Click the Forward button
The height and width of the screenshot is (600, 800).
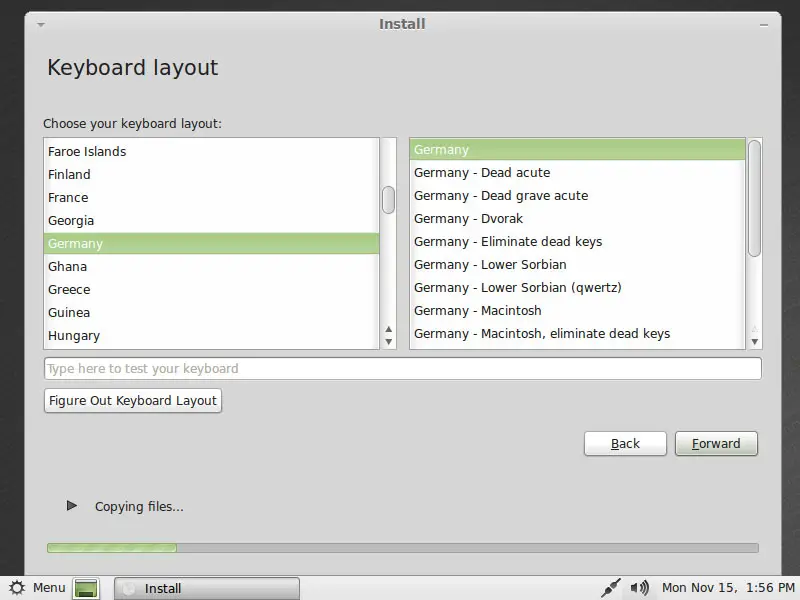pyautogui.click(x=716, y=443)
